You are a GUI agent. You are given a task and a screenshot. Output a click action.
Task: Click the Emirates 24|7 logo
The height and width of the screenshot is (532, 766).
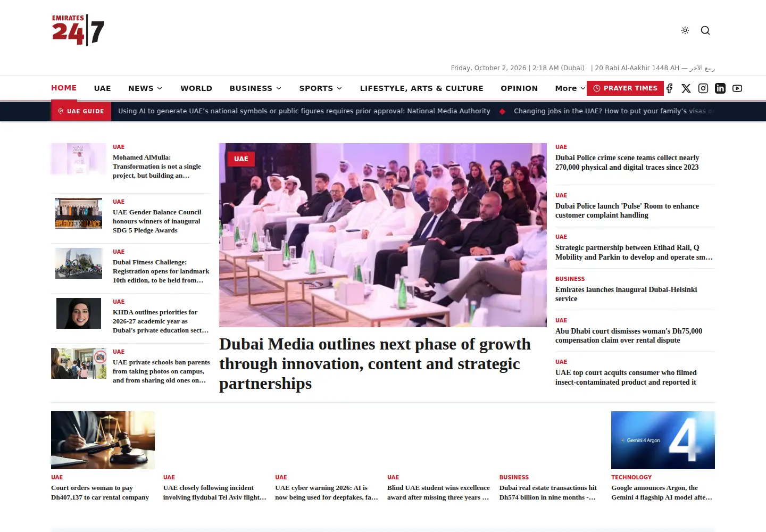click(x=78, y=30)
